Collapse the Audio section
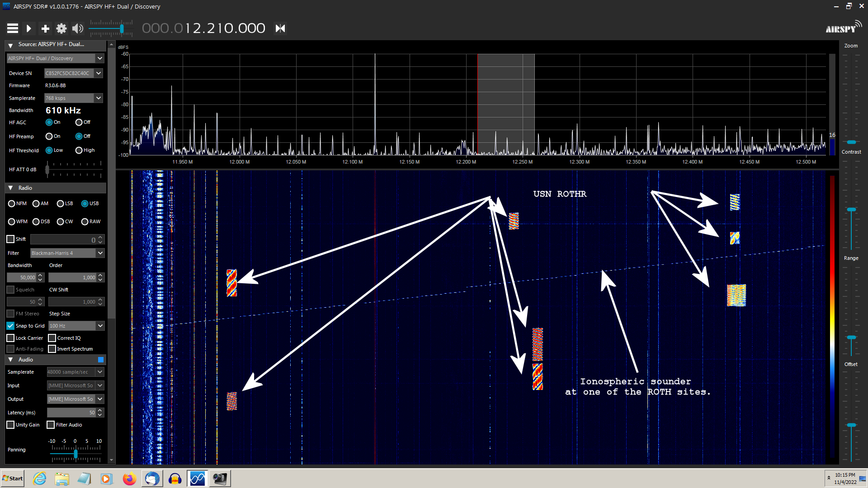 coord(10,359)
